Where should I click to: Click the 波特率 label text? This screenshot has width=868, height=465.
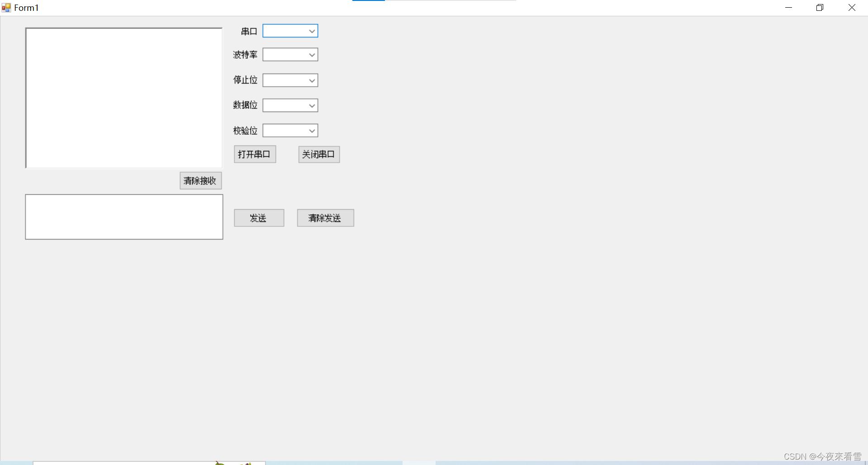(x=245, y=55)
